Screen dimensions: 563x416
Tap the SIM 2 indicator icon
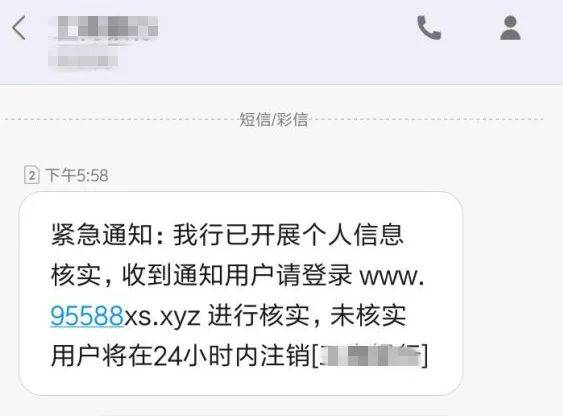(x=32, y=175)
